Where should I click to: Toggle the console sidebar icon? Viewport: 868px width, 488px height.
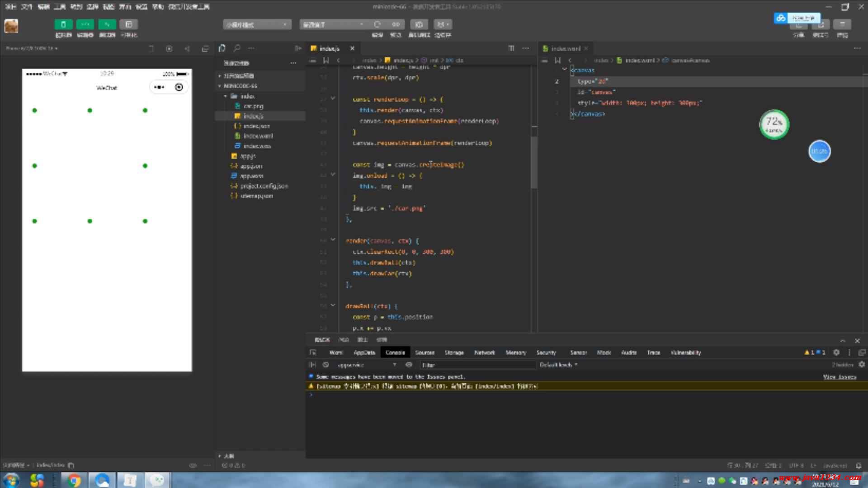[312, 365]
